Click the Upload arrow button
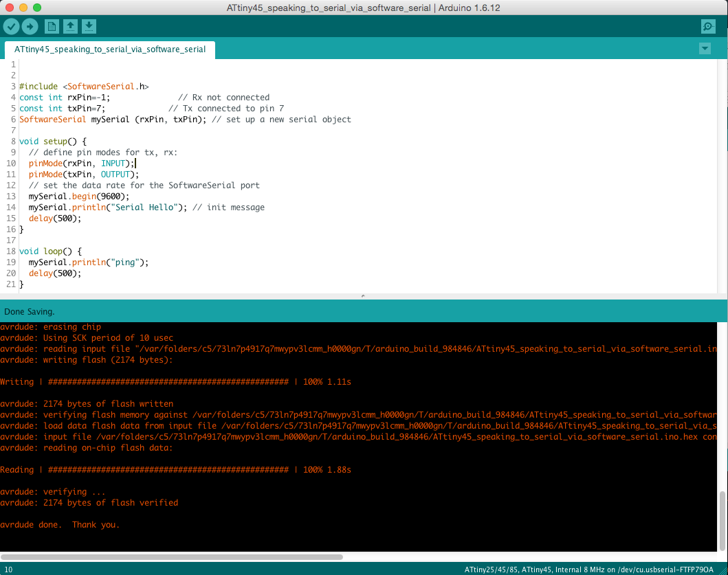Image resolution: width=728 pixels, height=575 pixels. (x=30, y=27)
